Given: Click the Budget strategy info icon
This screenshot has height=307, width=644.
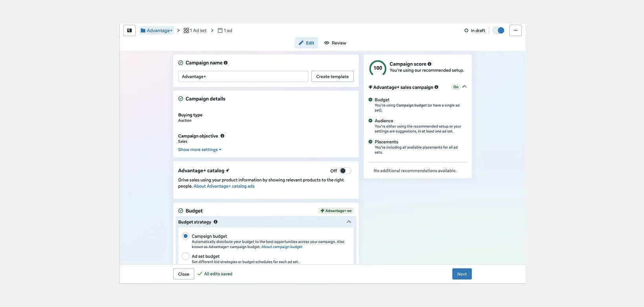Looking at the screenshot, I should pos(215,222).
